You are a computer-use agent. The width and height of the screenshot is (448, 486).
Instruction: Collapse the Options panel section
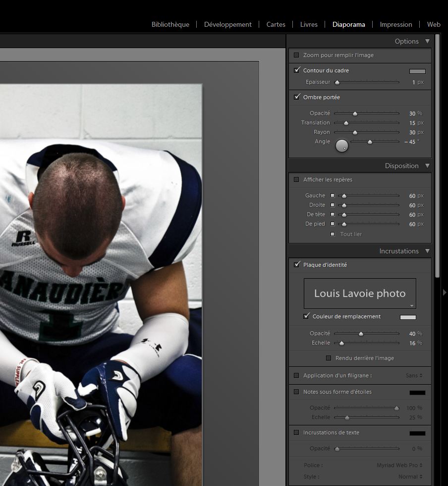click(x=427, y=41)
